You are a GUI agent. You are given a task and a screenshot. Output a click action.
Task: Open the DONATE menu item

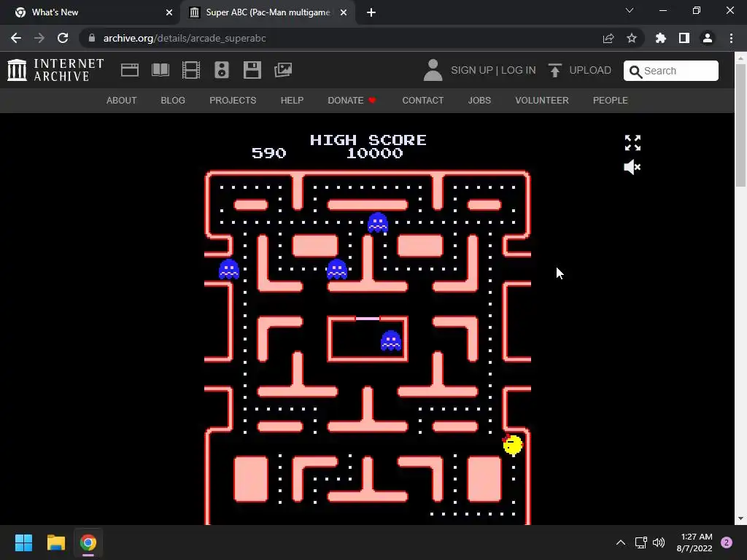click(x=352, y=101)
